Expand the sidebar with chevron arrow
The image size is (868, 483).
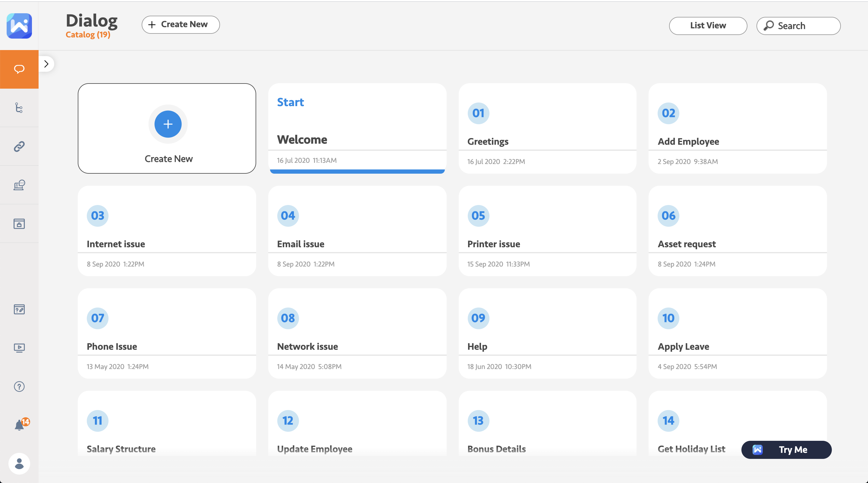(46, 64)
